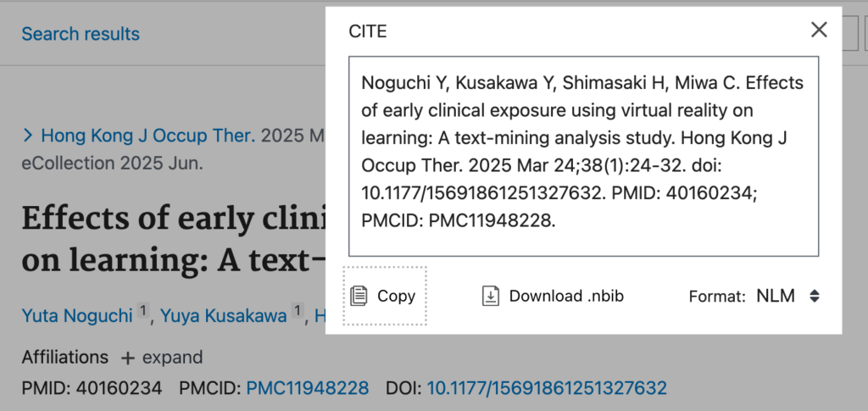This screenshot has width=868, height=411.
Task: Open the DOI 10.1177/15691861251327632 link
Action: pos(546,388)
